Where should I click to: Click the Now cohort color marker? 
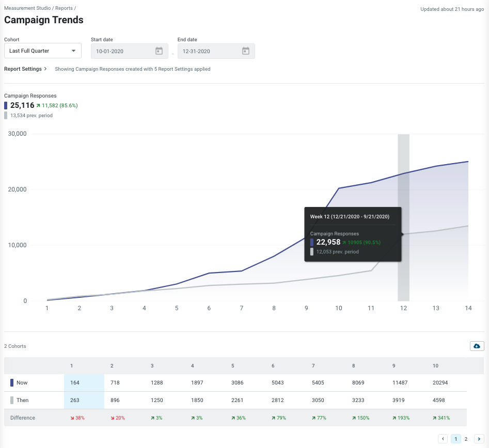pyautogui.click(x=12, y=382)
